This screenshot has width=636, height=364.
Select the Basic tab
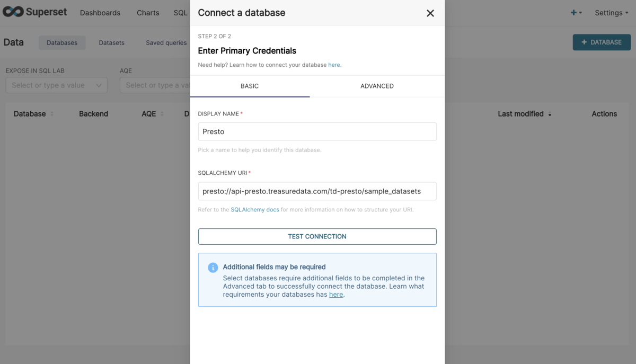click(250, 86)
